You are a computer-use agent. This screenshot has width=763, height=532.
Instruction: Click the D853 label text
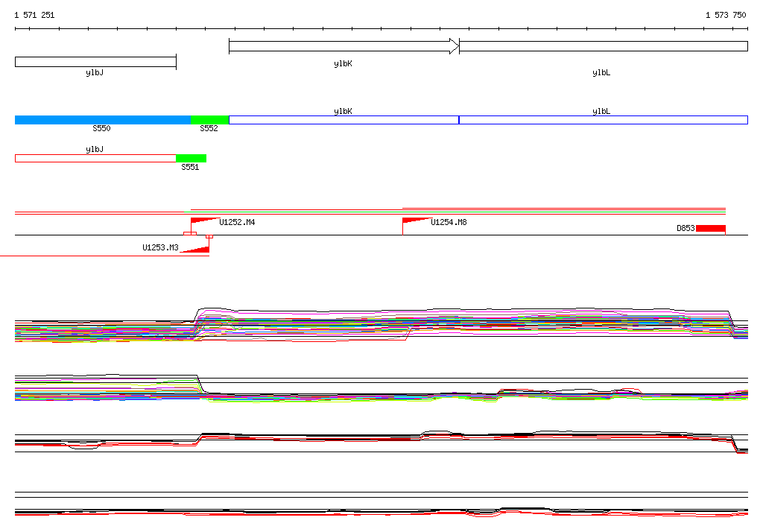[x=686, y=228]
